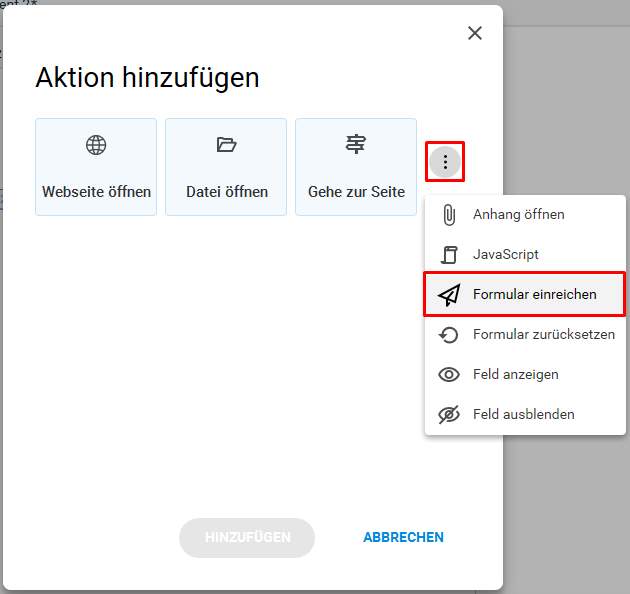This screenshot has height=594, width=630.
Task: Choose Feld ausblenden menu entry
Action: (525, 414)
